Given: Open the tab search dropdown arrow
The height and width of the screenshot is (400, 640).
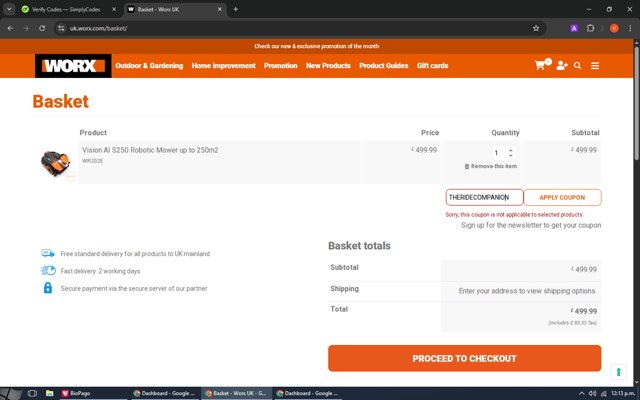Looking at the screenshot, I should (9, 9).
